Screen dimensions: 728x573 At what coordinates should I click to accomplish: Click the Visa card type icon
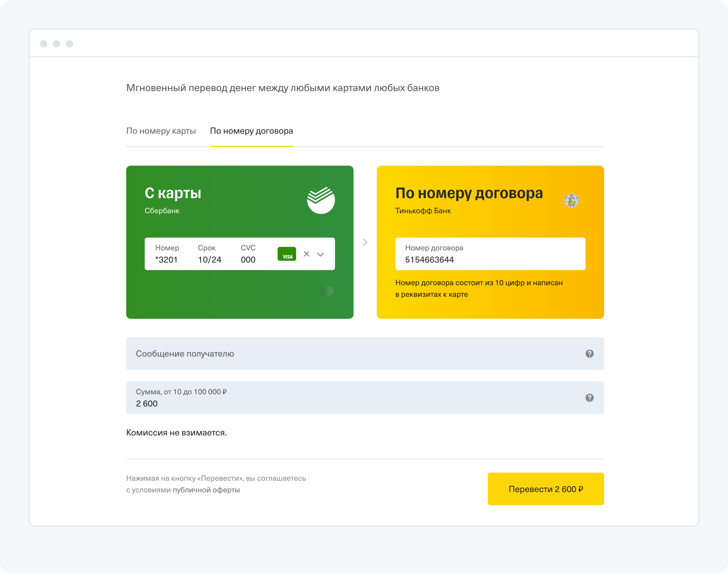coord(287,254)
